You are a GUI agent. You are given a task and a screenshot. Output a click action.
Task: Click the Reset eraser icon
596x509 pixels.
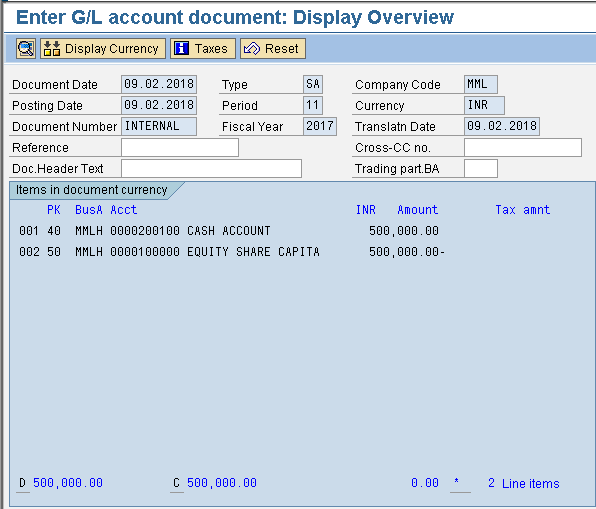(x=252, y=49)
